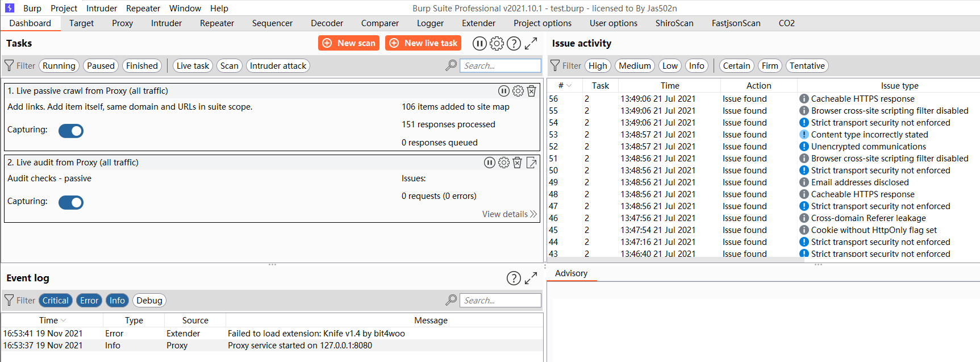980x362 pixels.
Task: Click the Issue activity filter funnel icon
Action: click(x=555, y=66)
